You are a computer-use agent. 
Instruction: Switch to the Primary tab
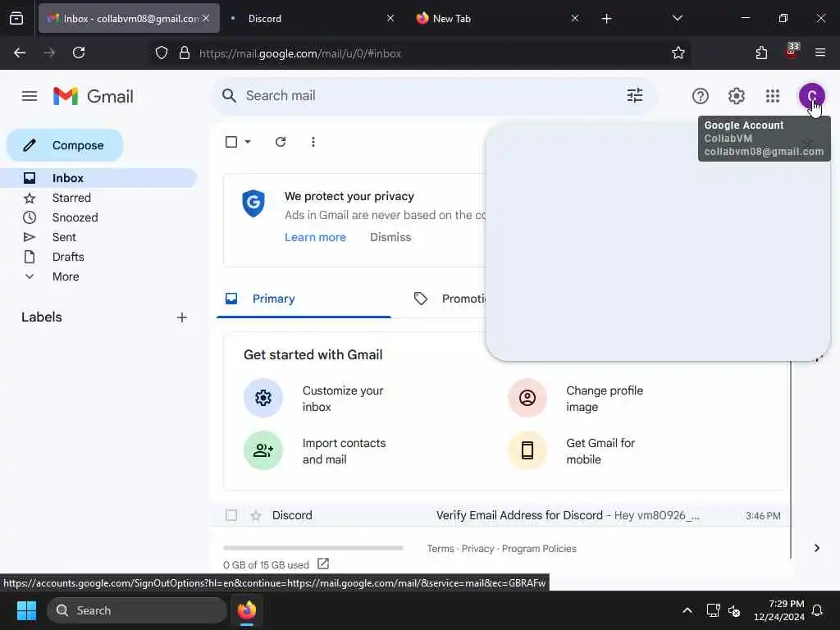(304, 299)
